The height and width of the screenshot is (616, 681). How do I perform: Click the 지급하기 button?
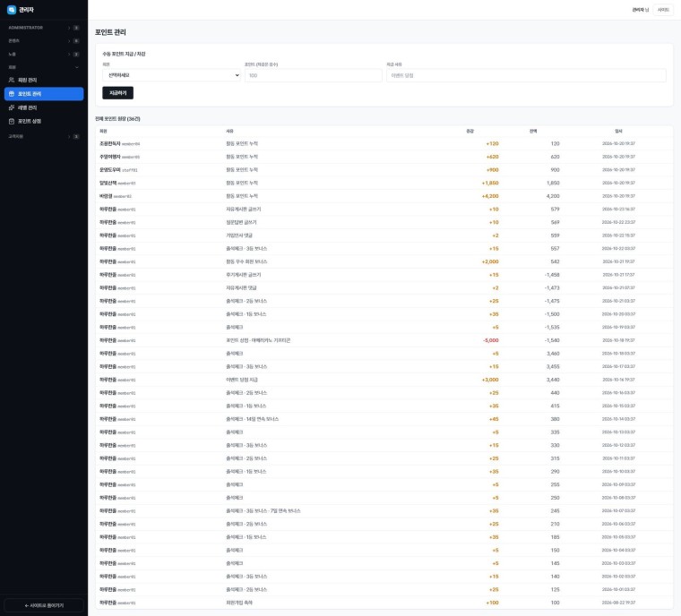click(117, 93)
